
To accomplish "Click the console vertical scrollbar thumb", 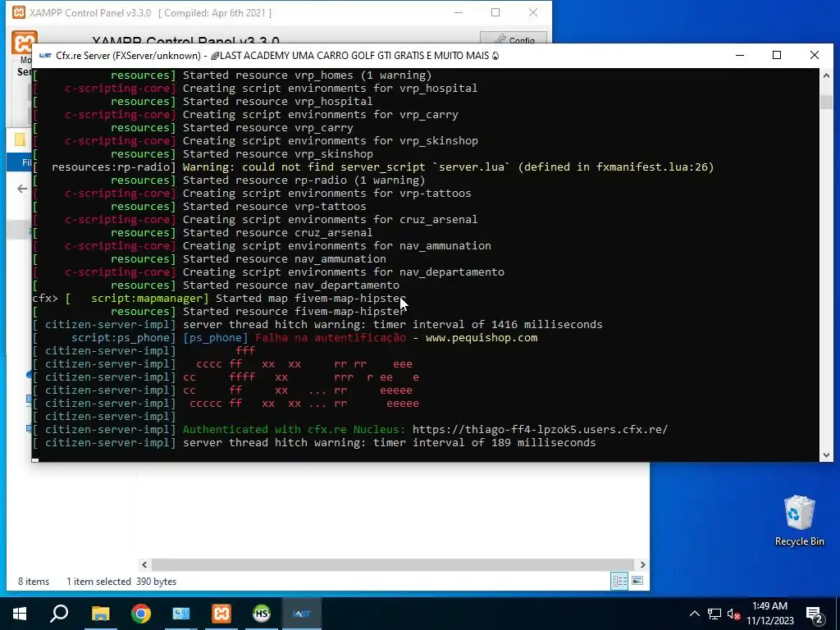I will [826, 102].
